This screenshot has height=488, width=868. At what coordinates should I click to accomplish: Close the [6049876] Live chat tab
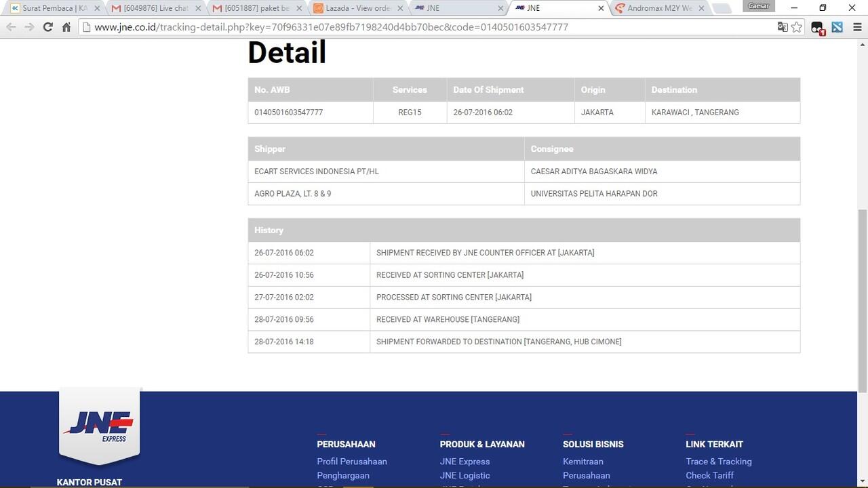coord(197,8)
